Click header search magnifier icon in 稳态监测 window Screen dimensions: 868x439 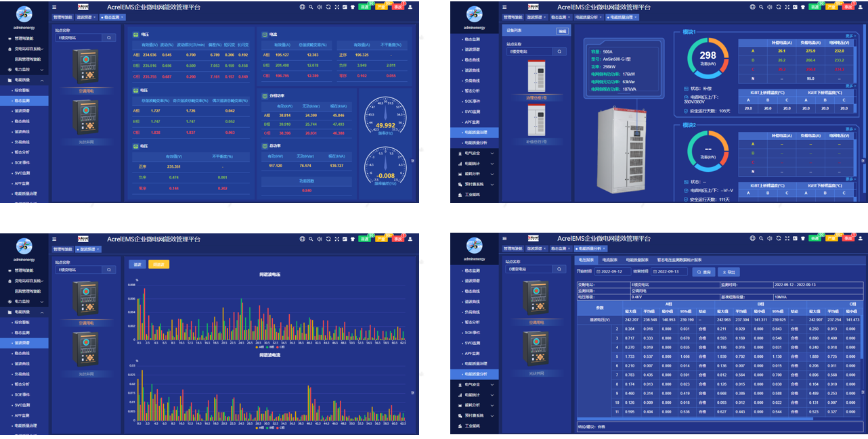pos(311,7)
